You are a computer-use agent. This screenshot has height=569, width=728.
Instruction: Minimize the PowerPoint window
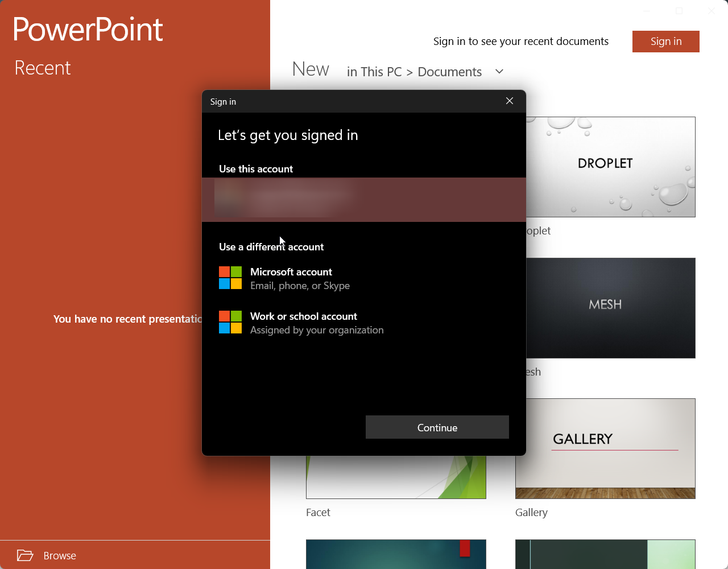pos(647,11)
